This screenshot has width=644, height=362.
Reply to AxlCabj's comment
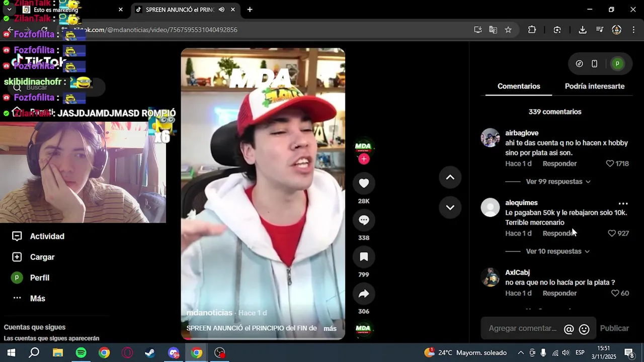coord(559,293)
